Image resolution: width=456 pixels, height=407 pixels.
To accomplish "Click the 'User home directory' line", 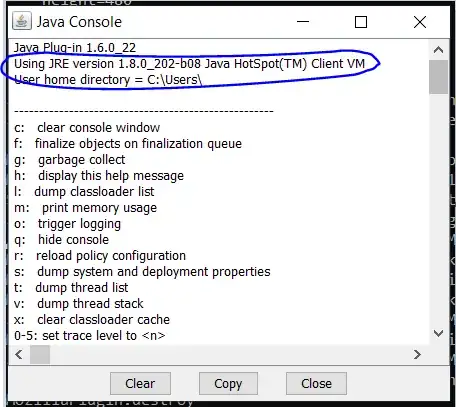I will pyautogui.click(x=108, y=80).
